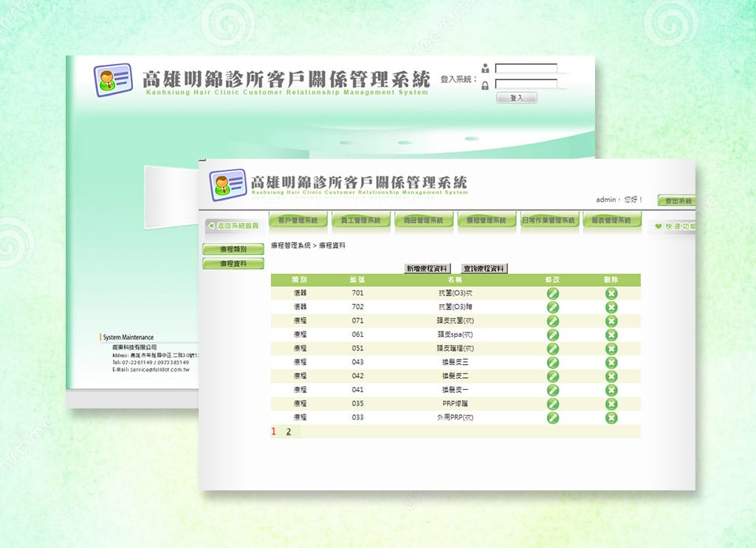Viewport: 756px width, 548px height.
Task: Focus the username field in the login window
Action: 526,68
